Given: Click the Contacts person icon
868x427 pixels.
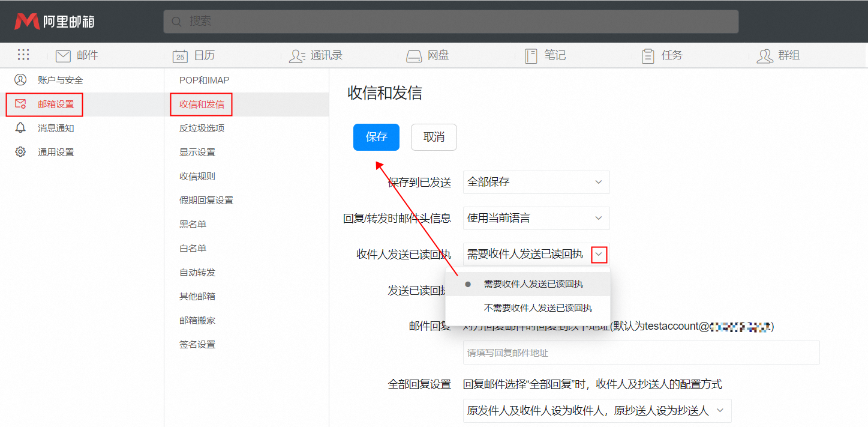Looking at the screenshot, I should [296, 56].
